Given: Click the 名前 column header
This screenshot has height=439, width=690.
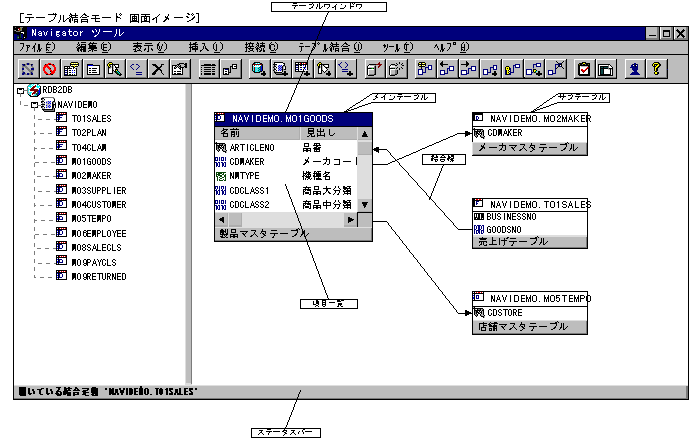Looking at the screenshot, I should [230, 133].
